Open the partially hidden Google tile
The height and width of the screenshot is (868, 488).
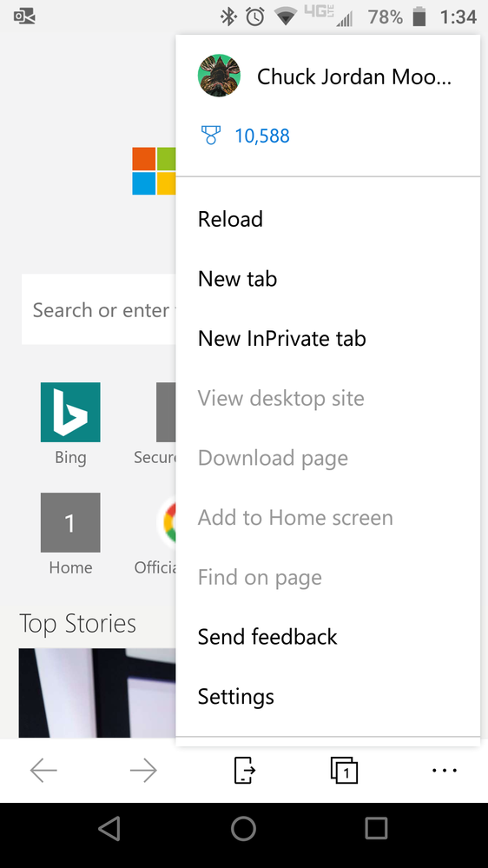167,522
